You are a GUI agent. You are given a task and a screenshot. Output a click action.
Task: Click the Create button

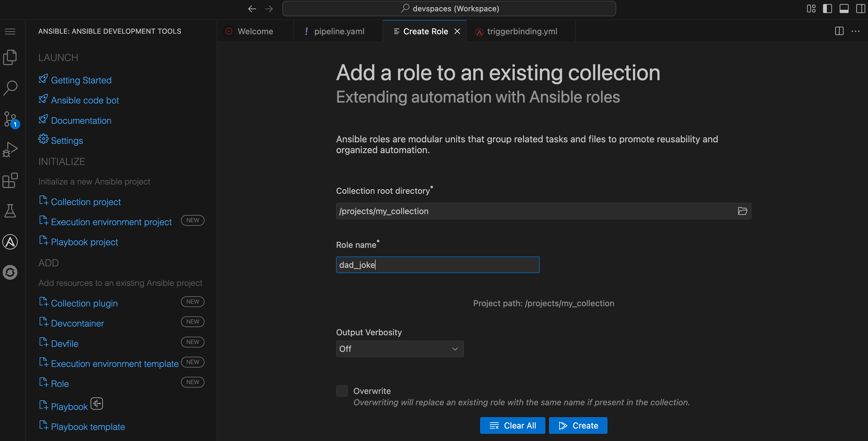pyautogui.click(x=578, y=425)
